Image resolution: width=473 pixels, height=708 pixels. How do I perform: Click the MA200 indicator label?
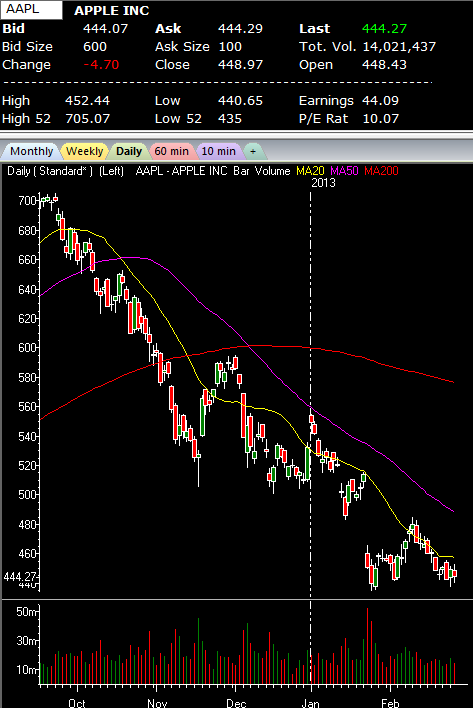tap(381, 171)
